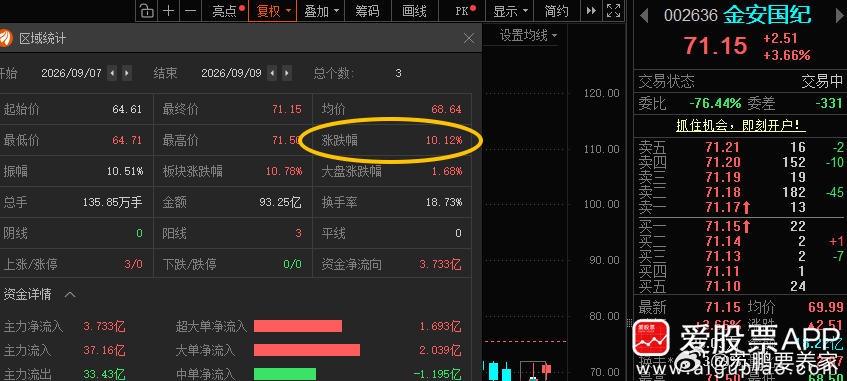Click the 主力流出 value 33.43亿
Viewport: 847px width, 381px height.
(x=104, y=374)
